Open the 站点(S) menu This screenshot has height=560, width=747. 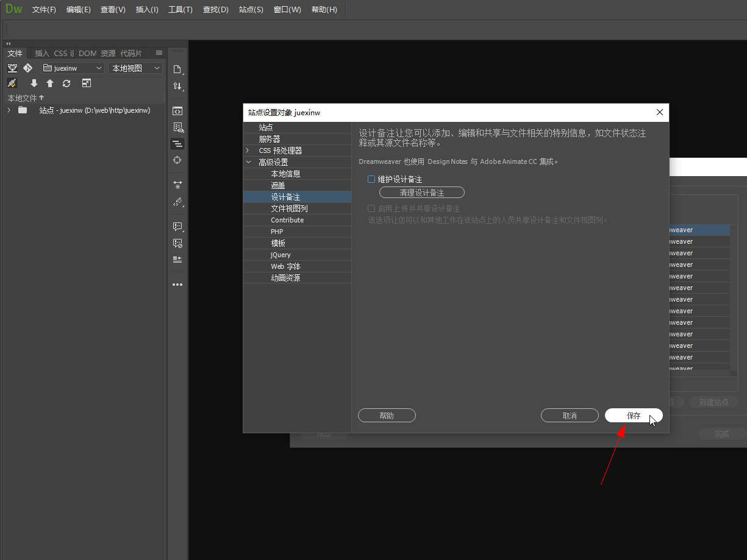[251, 10]
